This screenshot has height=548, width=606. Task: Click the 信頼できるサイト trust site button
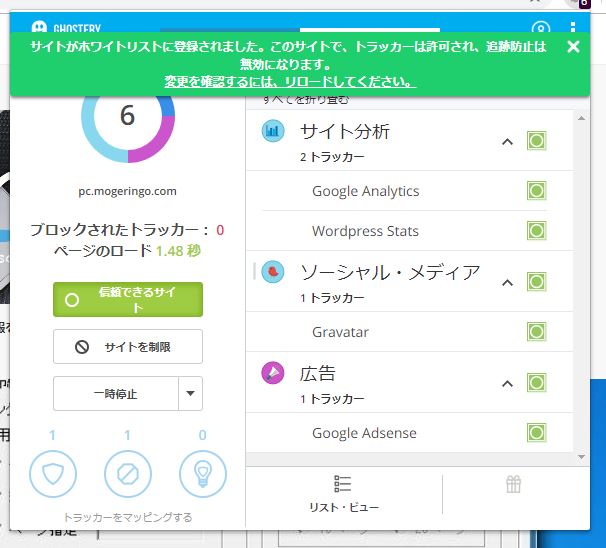(128, 300)
